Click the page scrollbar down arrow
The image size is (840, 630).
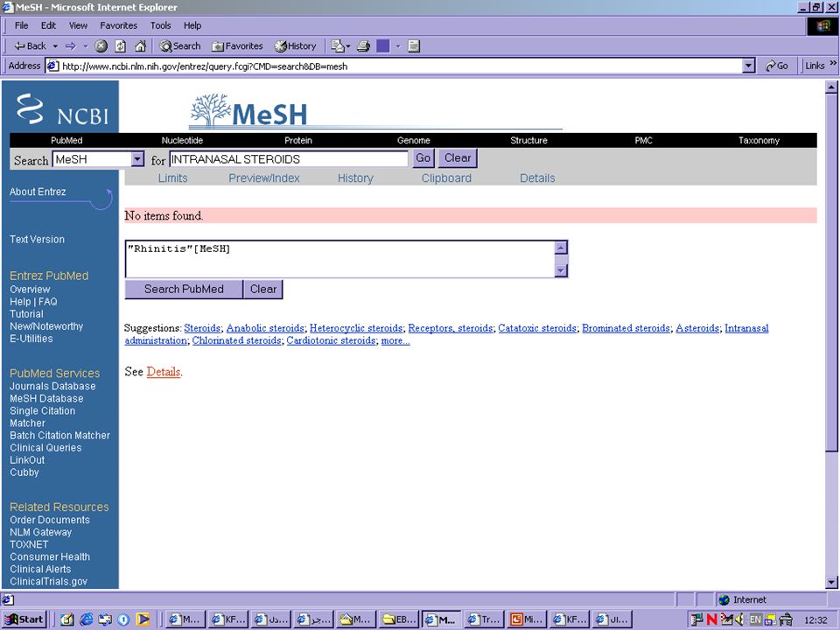pyautogui.click(x=831, y=582)
